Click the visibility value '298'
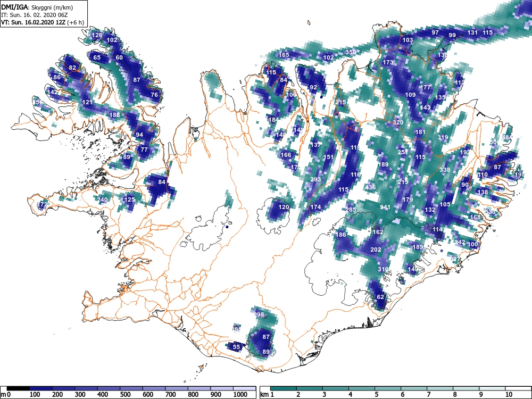The image size is (532, 399). click(259, 314)
